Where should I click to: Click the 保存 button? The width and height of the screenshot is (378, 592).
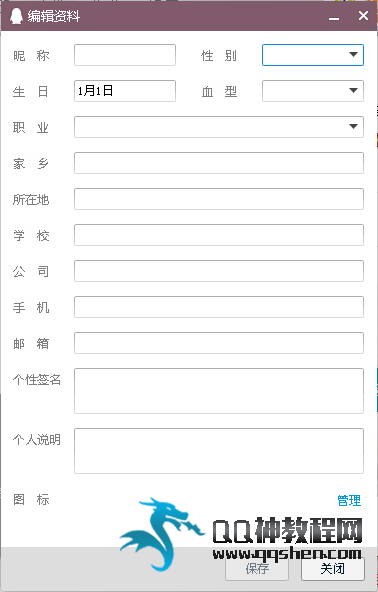pos(257,568)
